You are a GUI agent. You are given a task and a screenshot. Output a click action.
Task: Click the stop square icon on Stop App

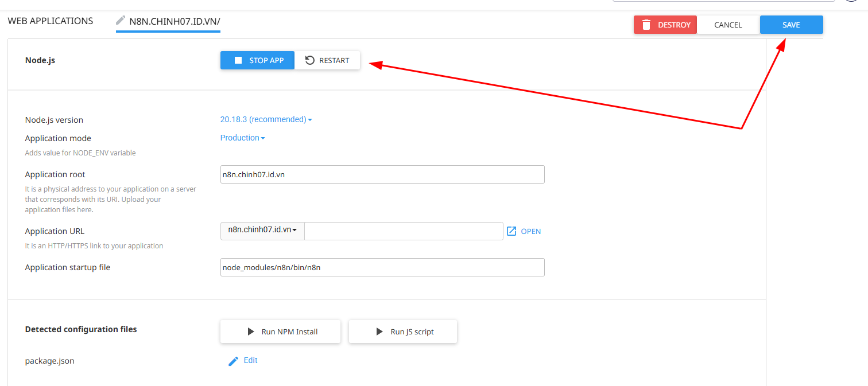tap(238, 60)
